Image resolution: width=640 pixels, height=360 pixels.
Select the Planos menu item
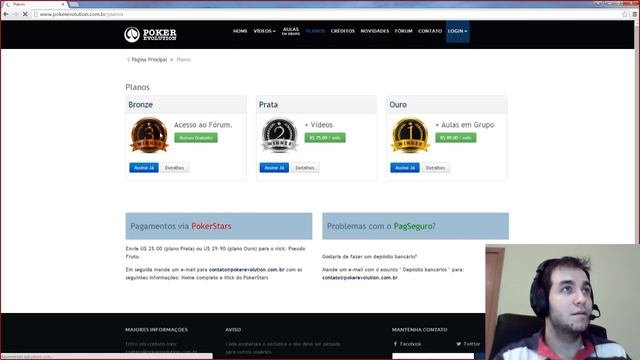click(315, 31)
